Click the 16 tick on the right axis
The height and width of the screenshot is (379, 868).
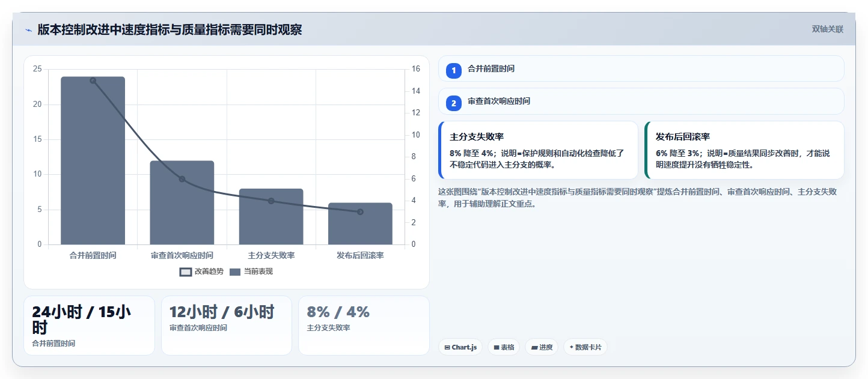(x=416, y=69)
